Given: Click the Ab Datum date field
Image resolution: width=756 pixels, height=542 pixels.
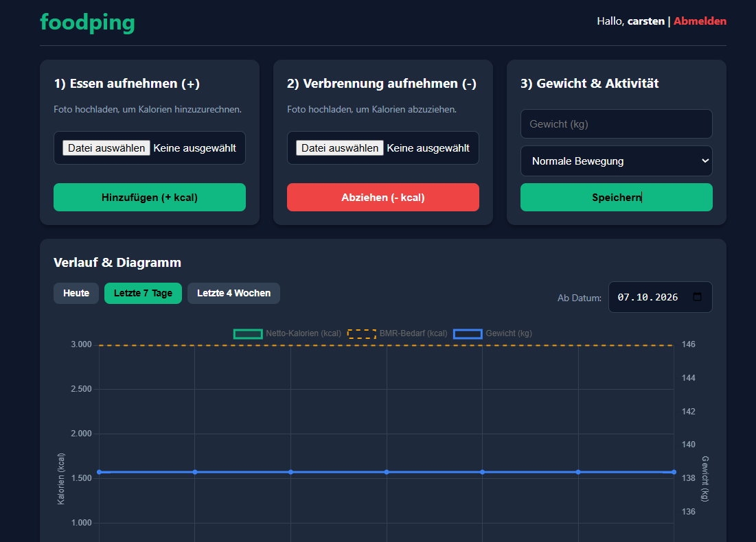Looking at the screenshot, I should pos(660,297).
